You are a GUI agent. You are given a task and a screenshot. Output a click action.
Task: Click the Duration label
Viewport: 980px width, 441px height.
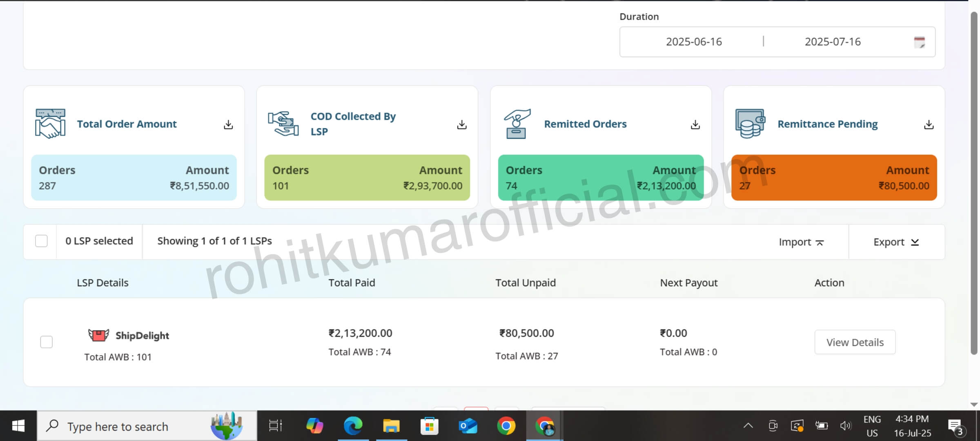pos(639,17)
